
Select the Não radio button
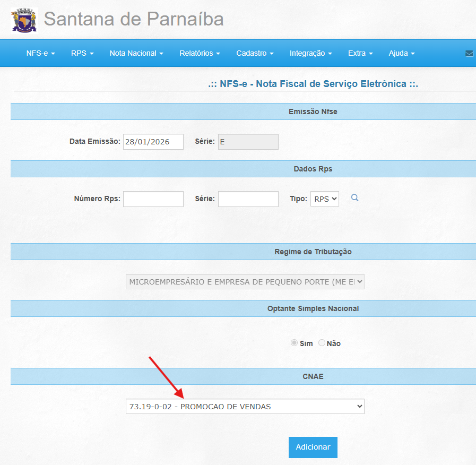click(322, 343)
